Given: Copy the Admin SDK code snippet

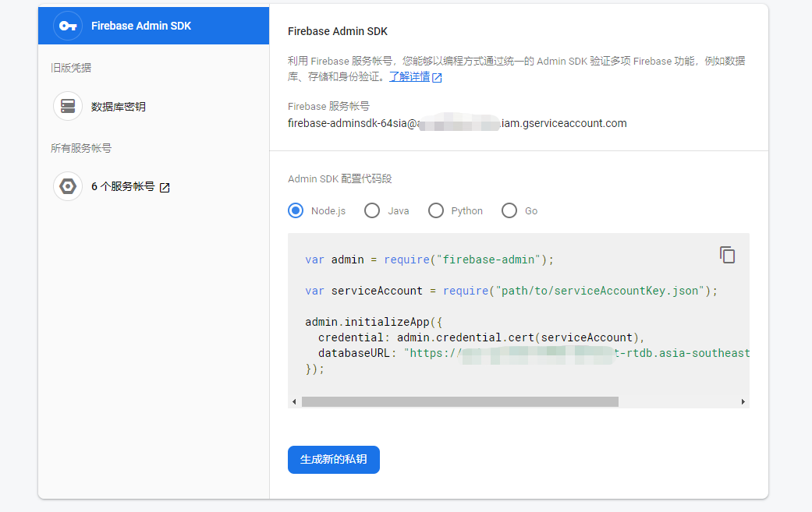Looking at the screenshot, I should click(727, 255).
